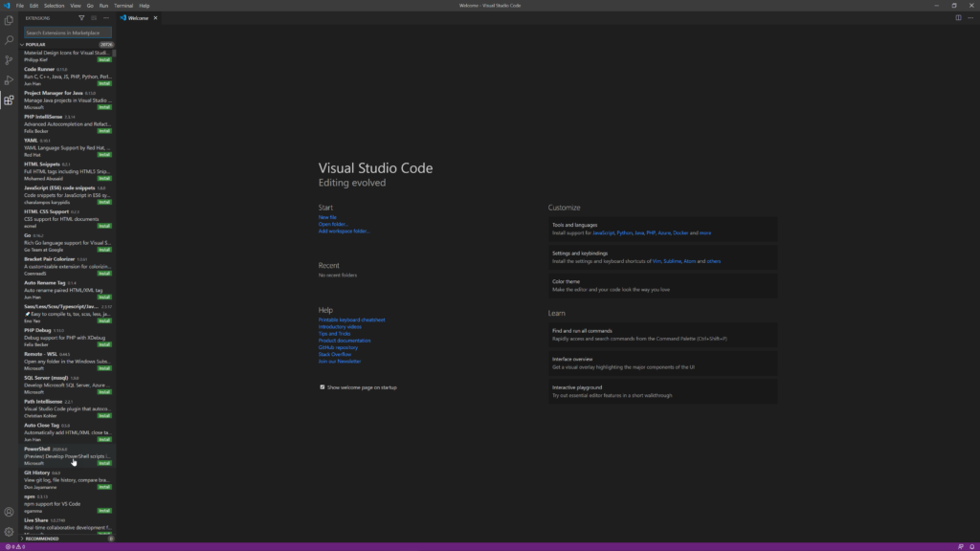The image size is (980, 551).
Task: Click the VS Code logo in title bar
Action: tap(7, 6)
